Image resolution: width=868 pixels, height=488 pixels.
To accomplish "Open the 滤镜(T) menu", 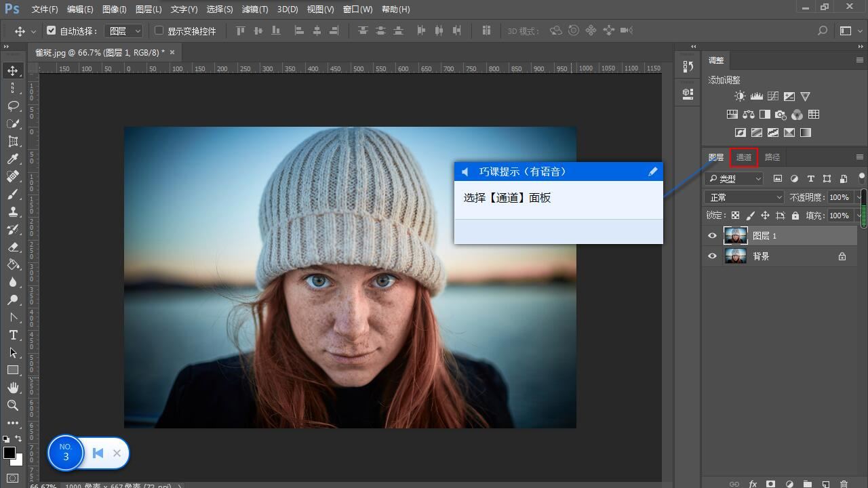I will [x=254, y=9].
